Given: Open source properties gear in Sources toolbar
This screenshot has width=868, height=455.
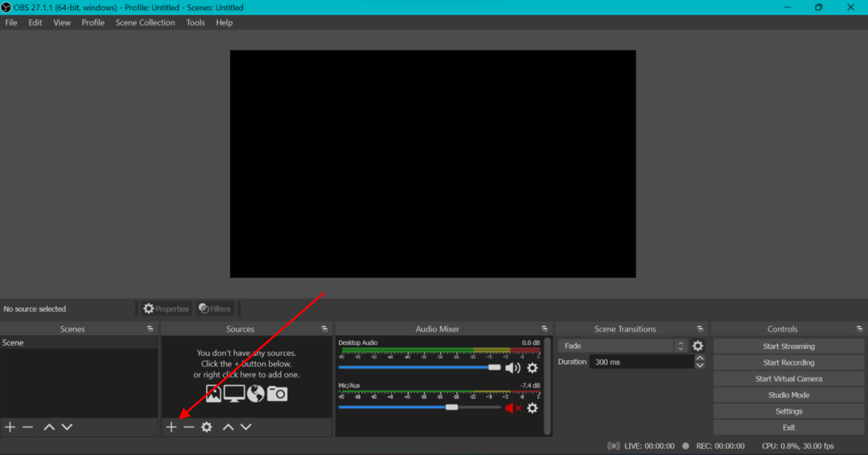Looking at the screenshot, I should (207, 427).
